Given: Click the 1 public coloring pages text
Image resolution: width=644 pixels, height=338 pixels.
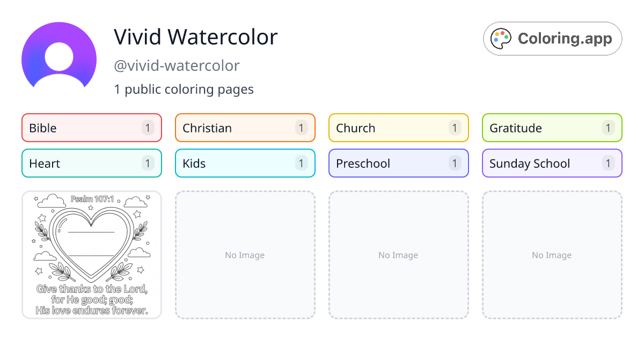Looking at the screenshot, I should coord(184,89).
